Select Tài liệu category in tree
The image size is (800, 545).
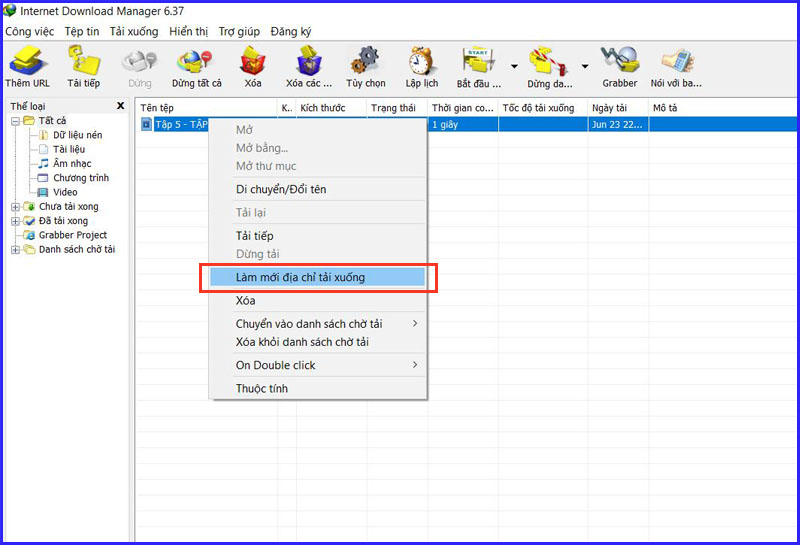point(69,150)
